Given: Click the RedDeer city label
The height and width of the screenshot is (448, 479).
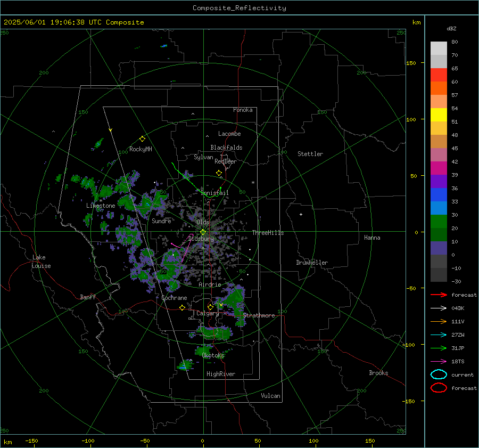Looking at the screenshot, I should [226, 161].
